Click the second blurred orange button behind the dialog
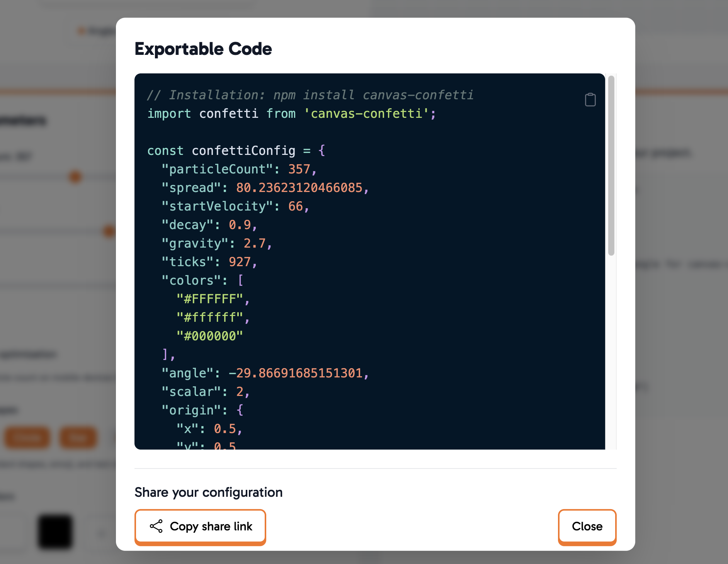This screenshot has width=728, height=564. pos(78,438)
